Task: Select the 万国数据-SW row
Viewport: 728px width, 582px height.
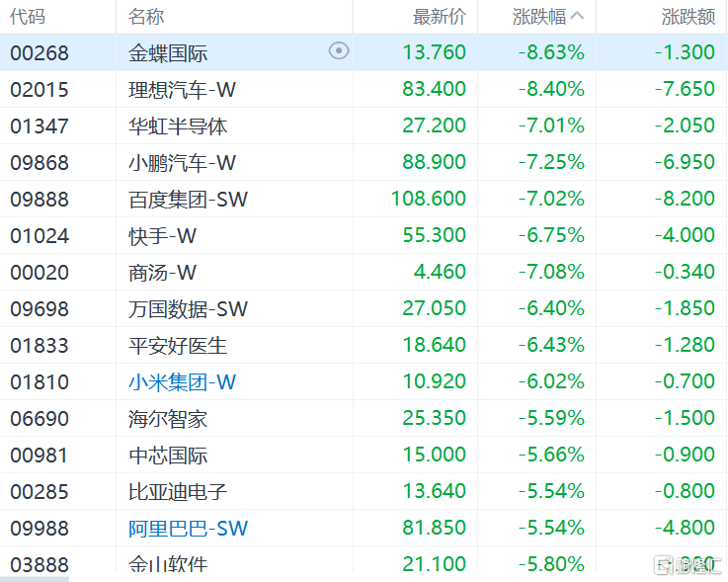Action: [188, 309]
